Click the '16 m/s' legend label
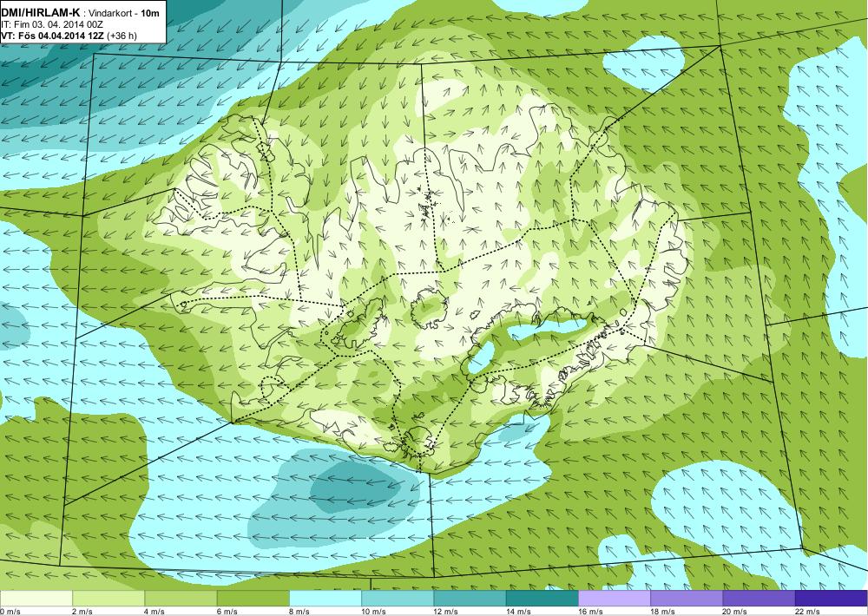 590,612
